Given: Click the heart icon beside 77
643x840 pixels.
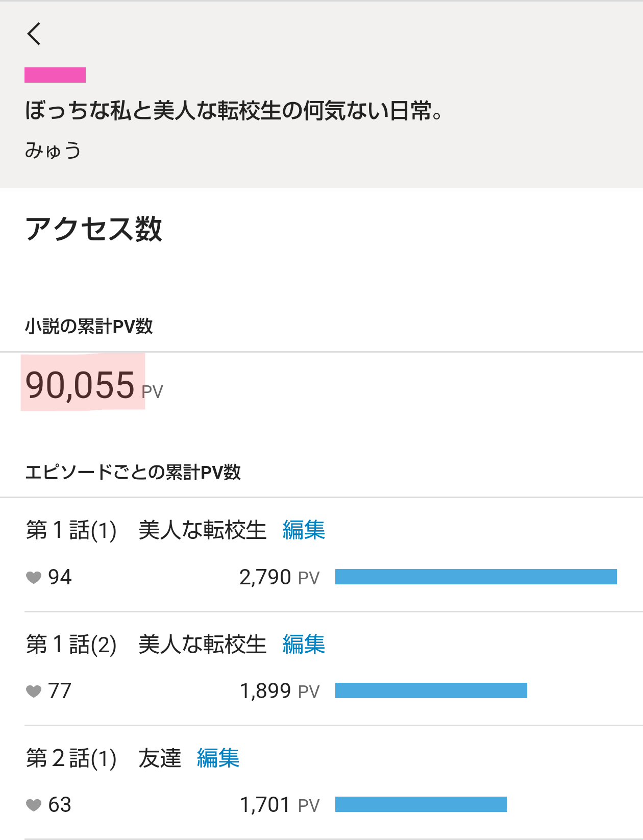Looking at the screenshot, I should coord(34,691).
